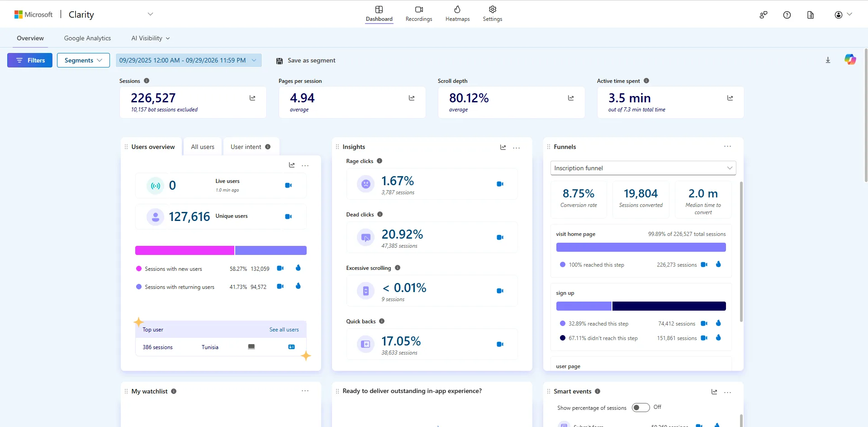The width and height of the screenshot is (868, 427).
Task: View recordings of Unique users
Action: (x=288, y=216)
